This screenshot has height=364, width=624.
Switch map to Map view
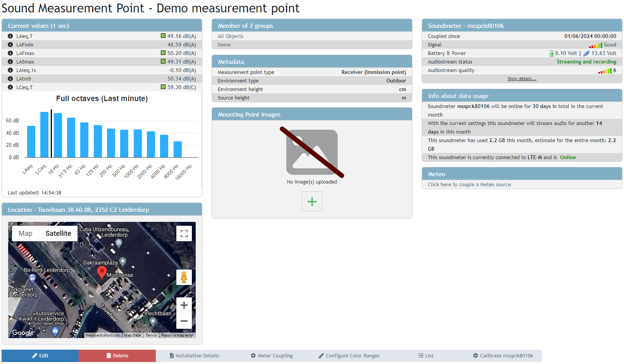[26, 234]
